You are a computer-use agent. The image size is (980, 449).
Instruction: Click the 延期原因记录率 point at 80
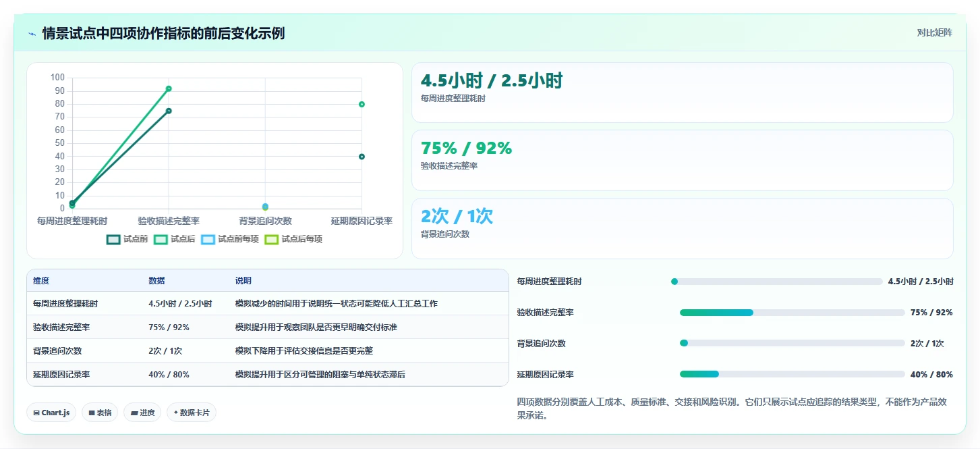click(362, 104)
